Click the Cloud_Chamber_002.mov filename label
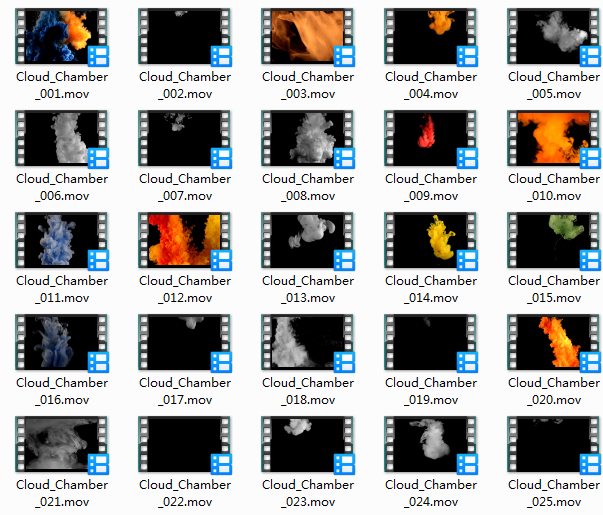 (185, 85)
